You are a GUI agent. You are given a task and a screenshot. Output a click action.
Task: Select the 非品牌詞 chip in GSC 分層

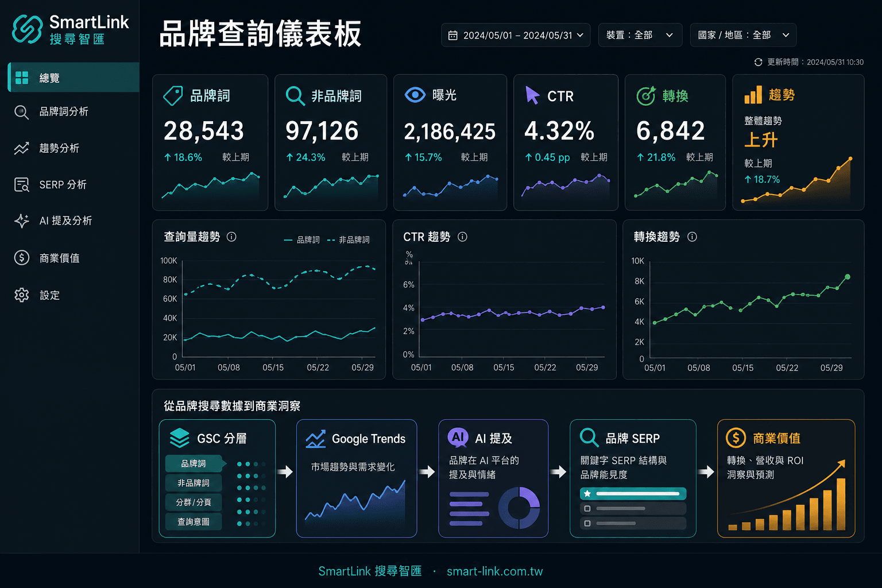click(194, 483)
